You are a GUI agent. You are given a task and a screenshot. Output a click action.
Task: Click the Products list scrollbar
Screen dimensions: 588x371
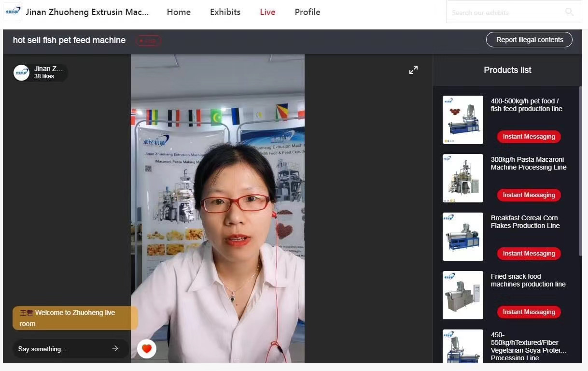[x=580, y=171]
